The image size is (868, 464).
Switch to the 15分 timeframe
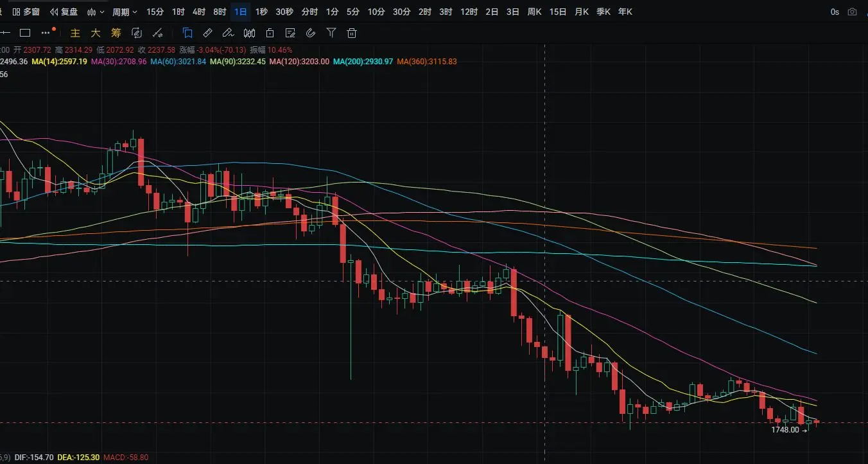coord(155,12)
